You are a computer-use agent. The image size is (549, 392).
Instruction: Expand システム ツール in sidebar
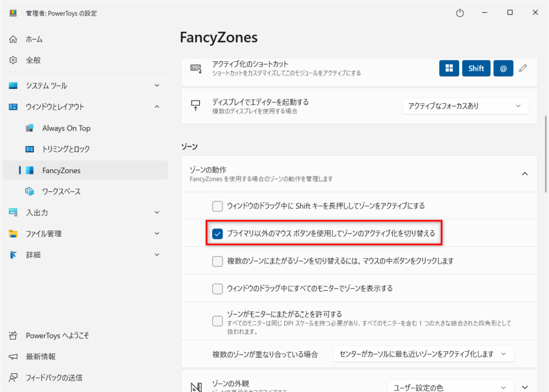(157, 86)
